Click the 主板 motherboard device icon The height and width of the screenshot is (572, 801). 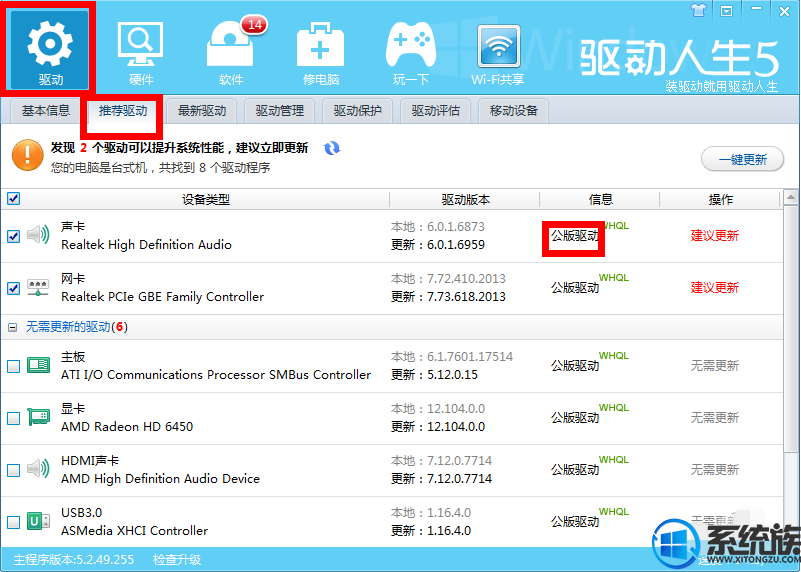tap(38, 365)
